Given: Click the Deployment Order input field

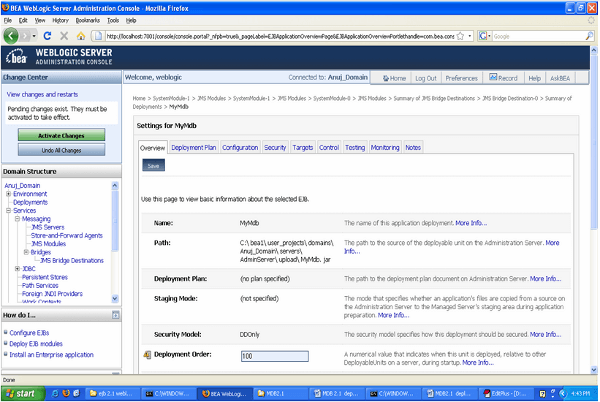Looking at the screenshot, I should tap(274, 356).
